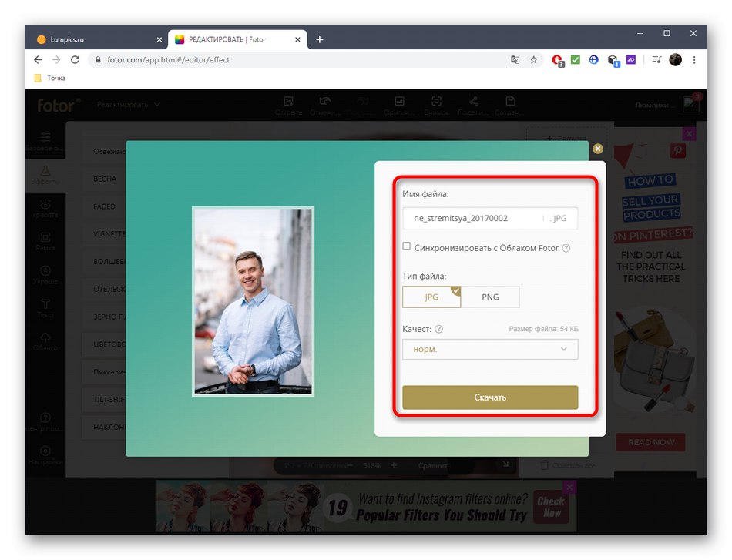
Task: Click the Открыть toolbar icon
Action: tap(288, 106)
